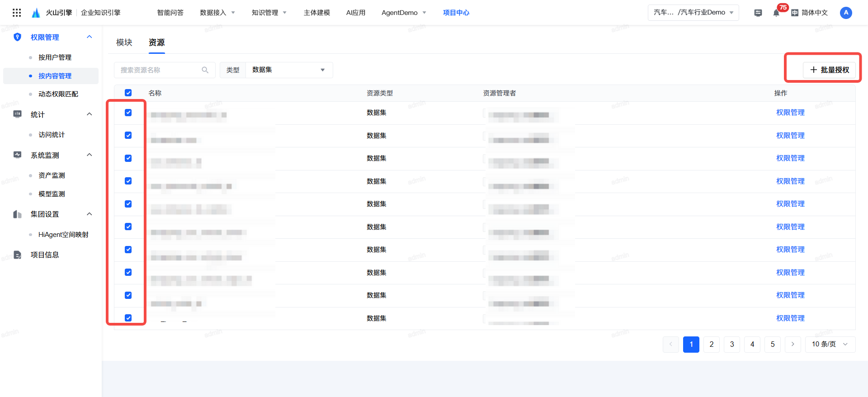The height and width of the screenshot is (397, 868).
Task: Click the notification bell icon
Action: coord(776,13)
